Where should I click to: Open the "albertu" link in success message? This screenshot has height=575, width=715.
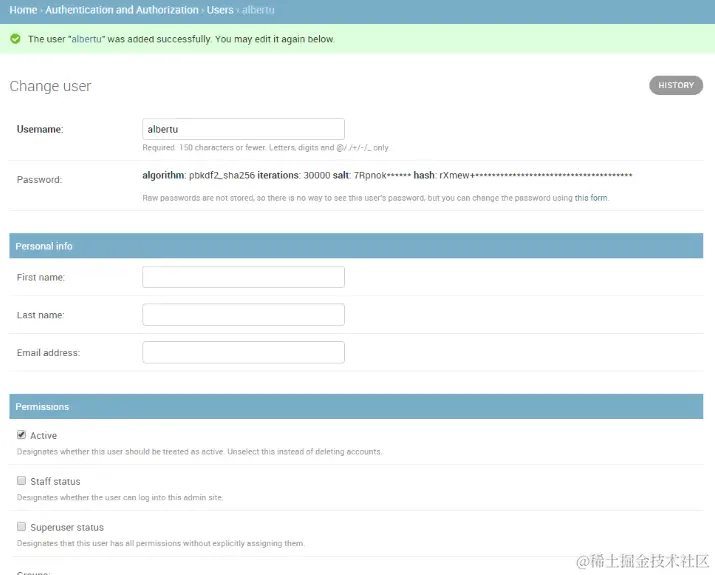click(x=87, y=39)
